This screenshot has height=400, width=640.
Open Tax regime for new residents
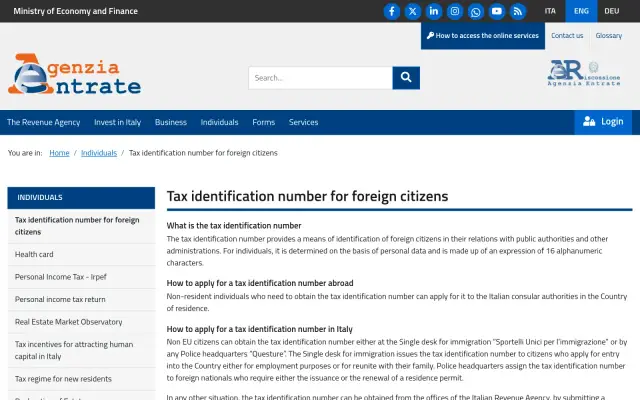(x=81, y=379)
